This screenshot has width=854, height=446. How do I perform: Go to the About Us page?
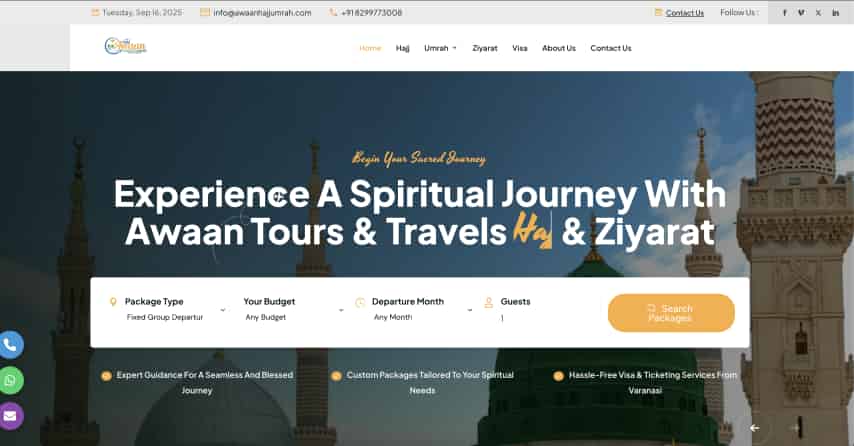[x=559, y=48]
